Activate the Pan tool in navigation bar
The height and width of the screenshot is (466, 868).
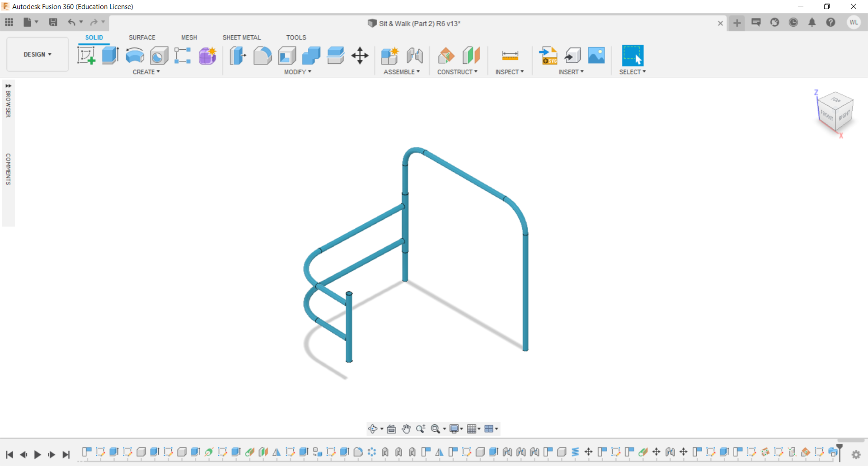tap(406, 429)
